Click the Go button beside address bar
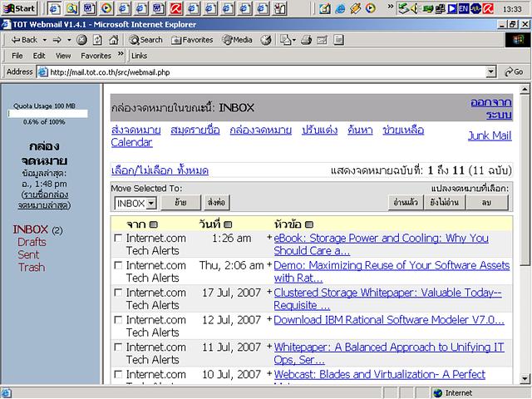 (x=514, y=72)
